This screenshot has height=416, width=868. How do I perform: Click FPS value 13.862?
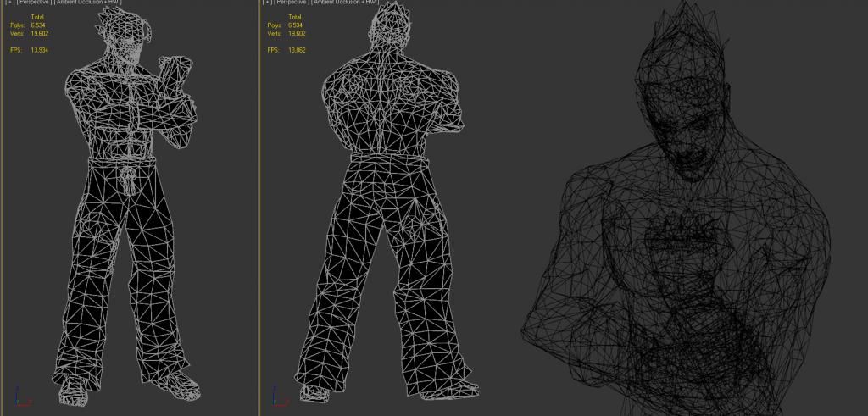[x=298, y=50]
